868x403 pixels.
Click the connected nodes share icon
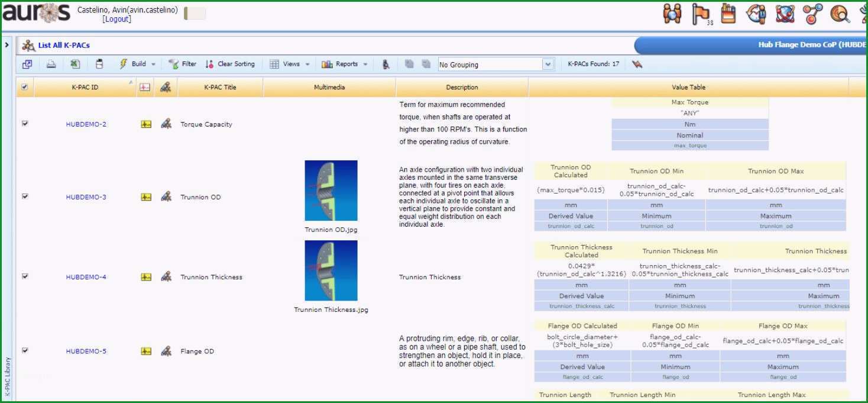point(813,14)
